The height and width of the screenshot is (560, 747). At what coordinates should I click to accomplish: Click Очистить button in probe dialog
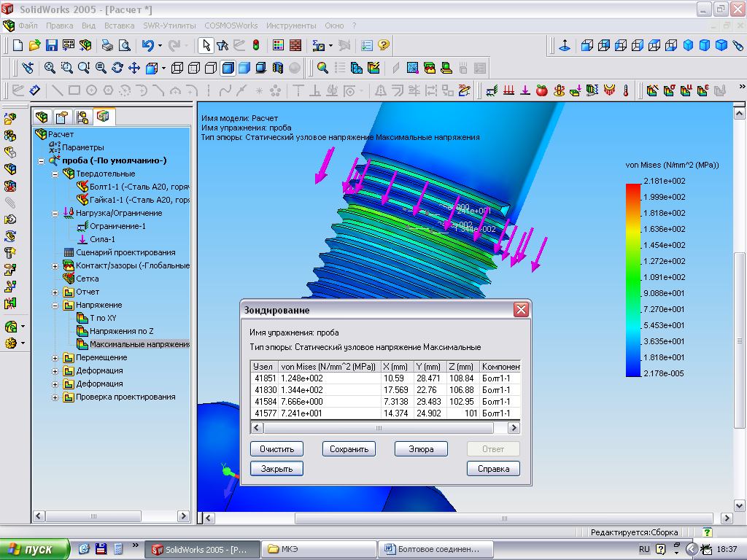click(x=276, y=449)
